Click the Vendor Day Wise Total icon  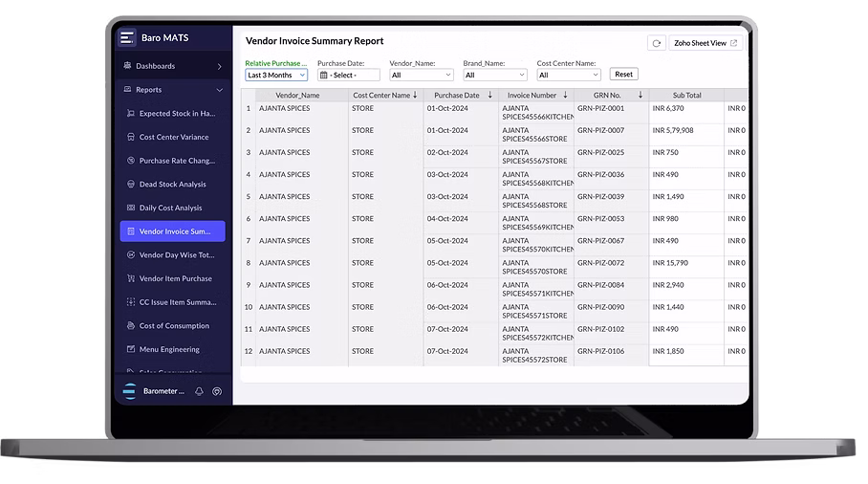point(131,254)
